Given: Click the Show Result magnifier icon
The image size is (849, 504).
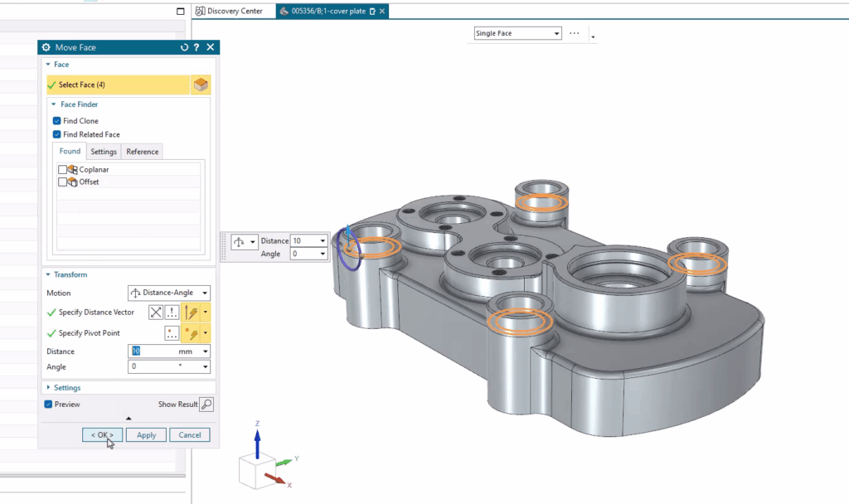Looking at the screenshot, I should pos(206,405).
